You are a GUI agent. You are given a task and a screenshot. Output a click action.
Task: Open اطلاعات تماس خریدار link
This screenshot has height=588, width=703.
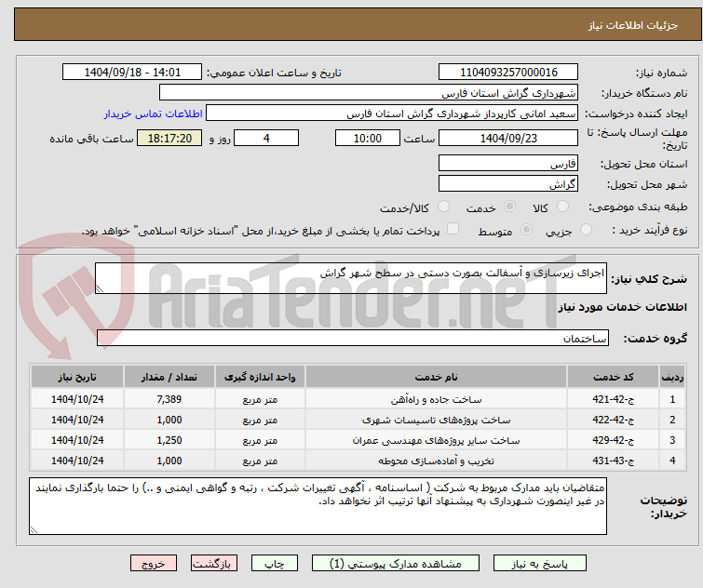point(154,114)
